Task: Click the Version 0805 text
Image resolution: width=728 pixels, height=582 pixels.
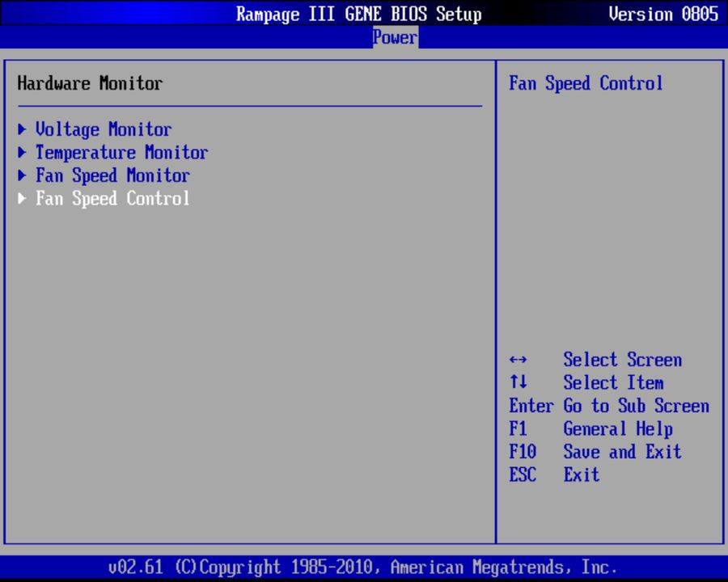Action: tap(663, 14)
